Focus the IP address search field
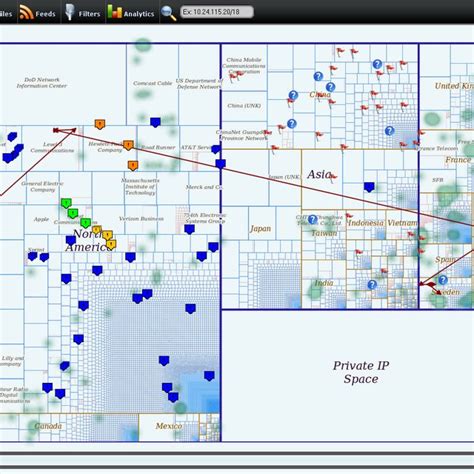The image size is (474, 474). tap(217, 12)
